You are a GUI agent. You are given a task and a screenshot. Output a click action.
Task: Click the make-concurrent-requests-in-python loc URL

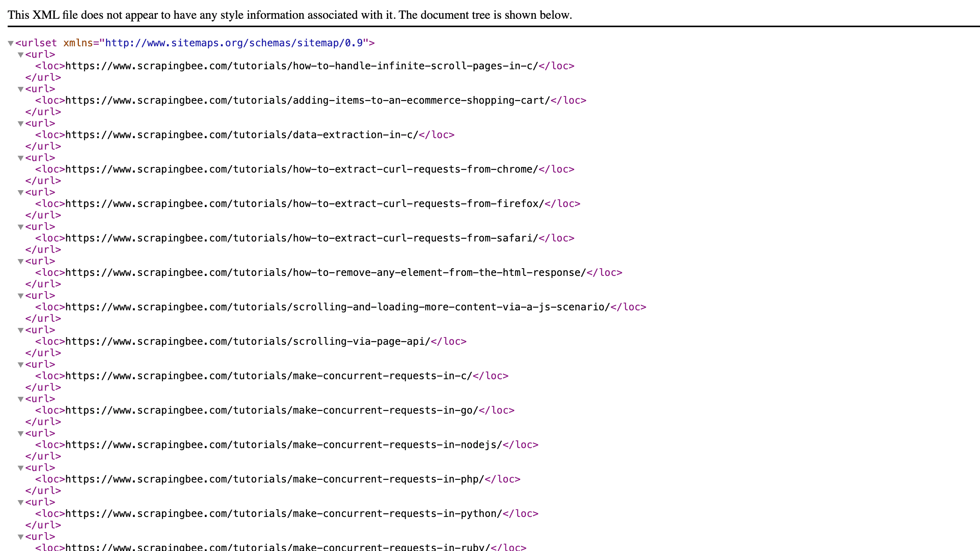(284, 514)
